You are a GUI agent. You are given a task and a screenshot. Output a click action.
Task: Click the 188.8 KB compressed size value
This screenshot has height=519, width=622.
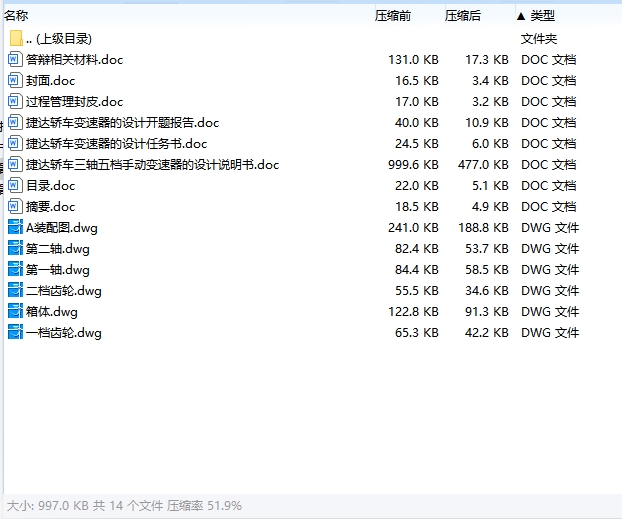(483, 228)
